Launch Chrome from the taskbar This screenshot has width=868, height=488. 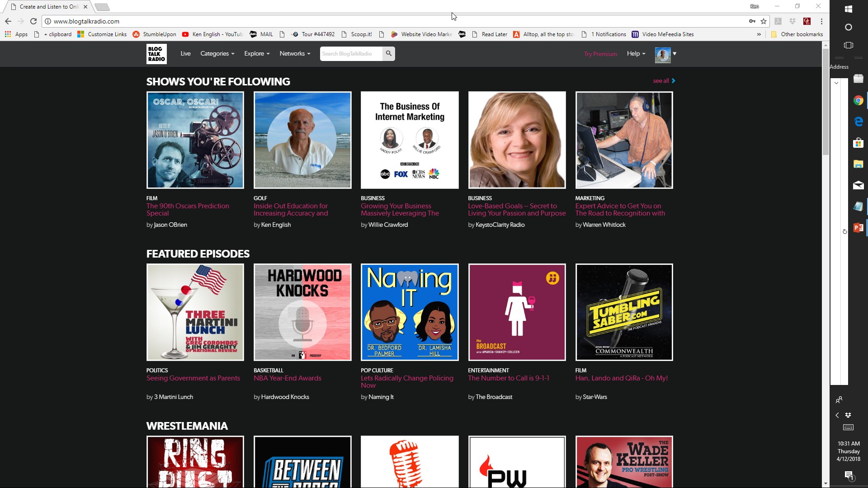(x=858, y=101)
